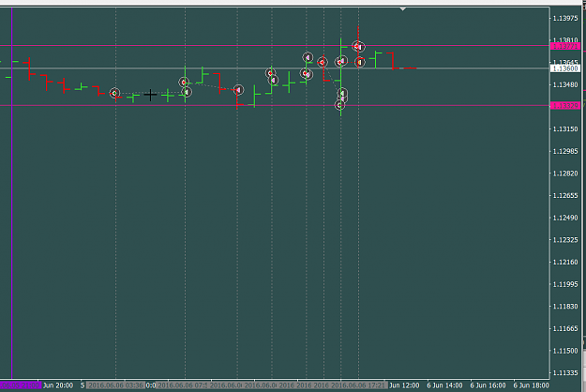Select the gray horizontal line at 1.13600
The image size is (586, 392).
pos(275,68)
